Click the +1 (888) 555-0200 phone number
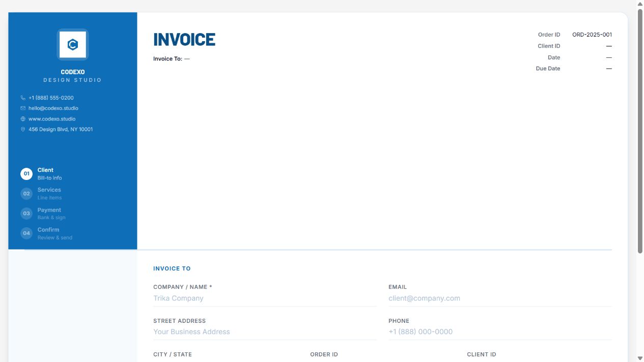The height and width of the screenshot is (362, 644). click(x=51, y=98)
